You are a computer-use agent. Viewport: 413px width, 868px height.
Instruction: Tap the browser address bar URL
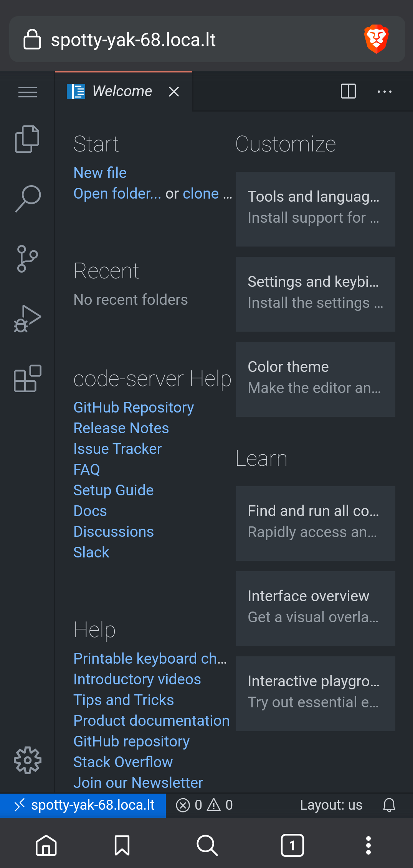point(133,39)
